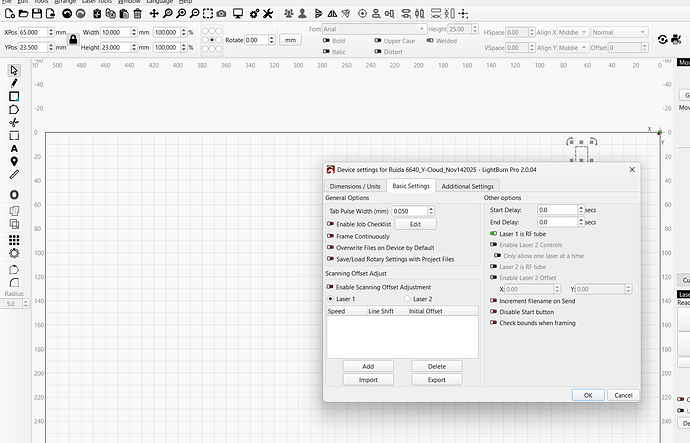Select the Laser 2 radio button
Screen dimensions: 690x443
tap(407, 299)
